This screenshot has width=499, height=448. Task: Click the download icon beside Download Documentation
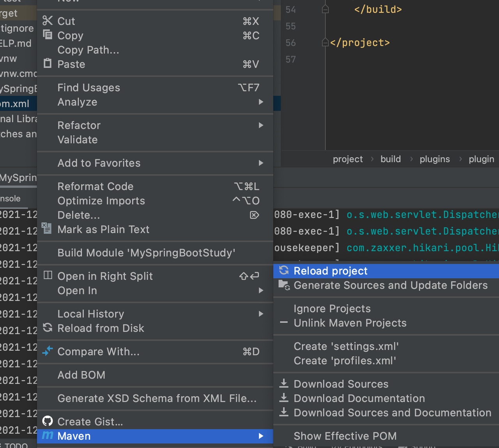tap(284, 398)
